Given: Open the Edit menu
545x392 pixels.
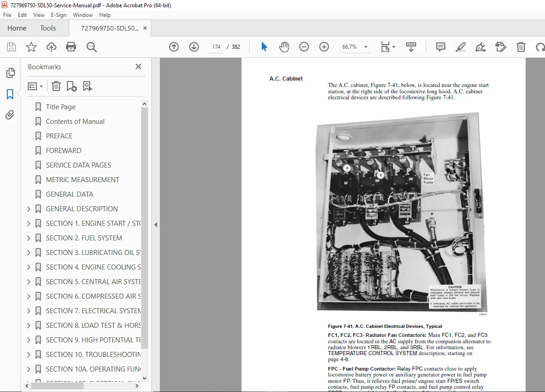Looking at the screenshot, I should pos(22,15).
